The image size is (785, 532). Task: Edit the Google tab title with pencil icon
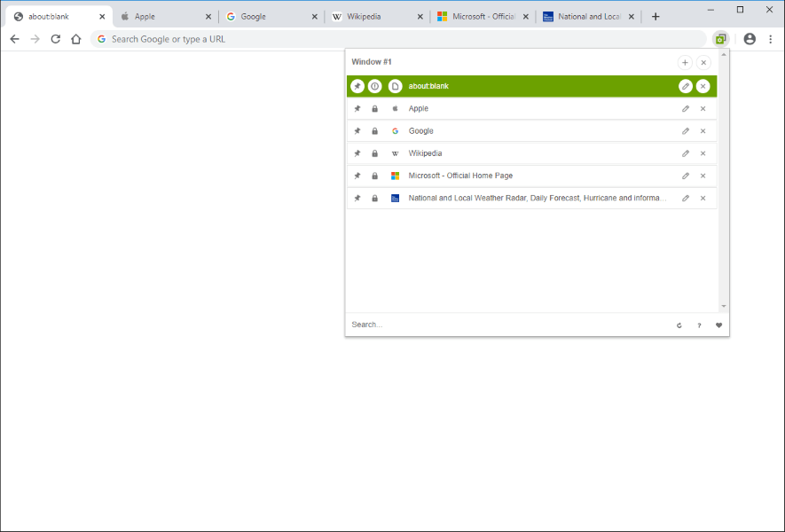(685, 130)
